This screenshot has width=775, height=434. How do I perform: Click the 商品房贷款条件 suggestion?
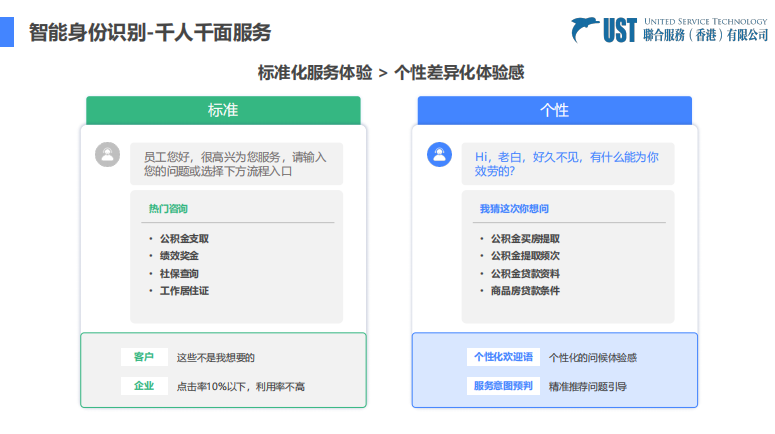[x=525, y=291]
